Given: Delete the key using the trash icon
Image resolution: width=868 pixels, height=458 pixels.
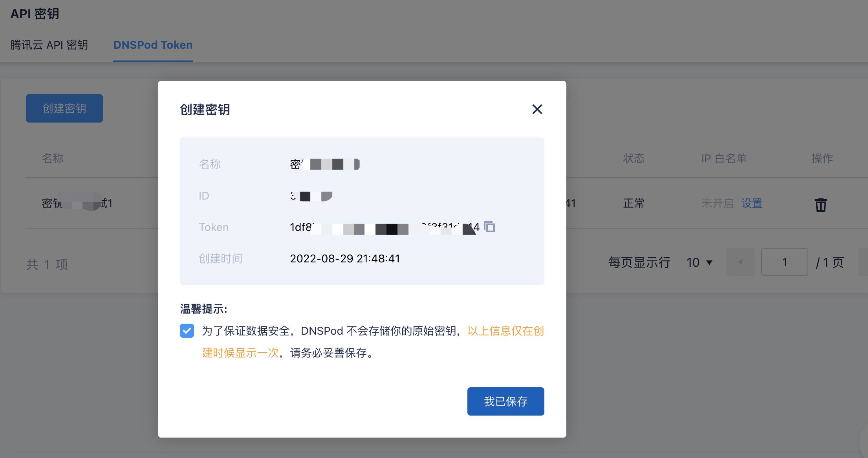Looking at the screenshot, I should [x=820, y=204].
